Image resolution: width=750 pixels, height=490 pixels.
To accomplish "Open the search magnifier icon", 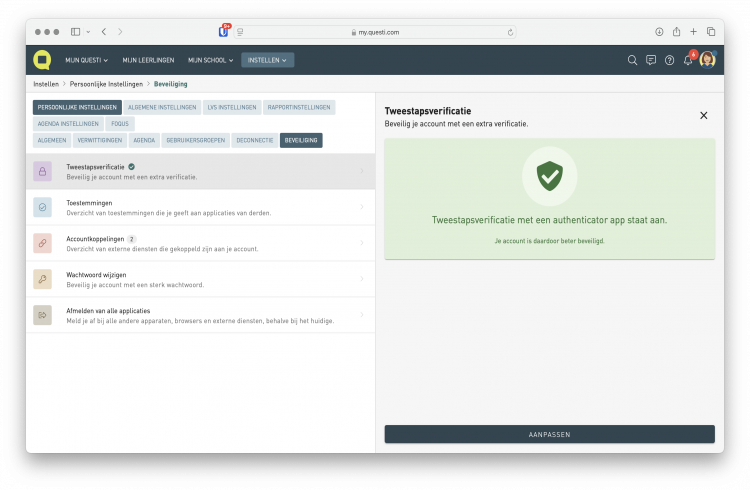I will pos(632,60).
